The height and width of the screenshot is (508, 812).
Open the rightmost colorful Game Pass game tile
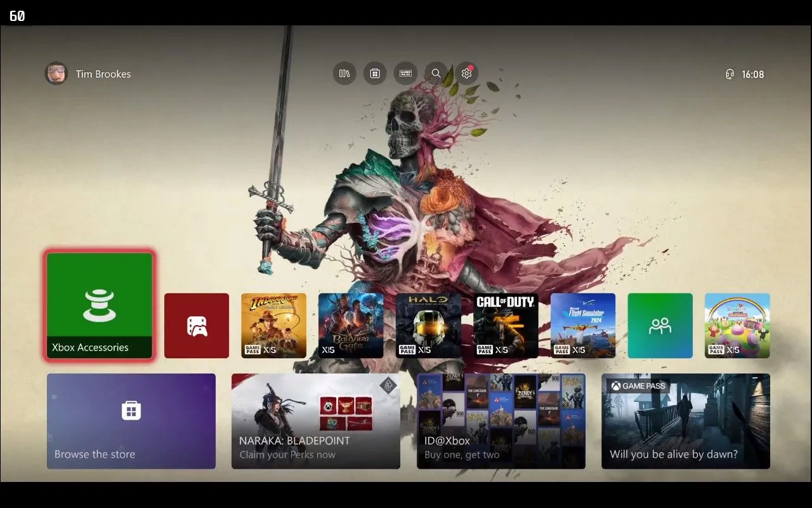pos(737,325)
